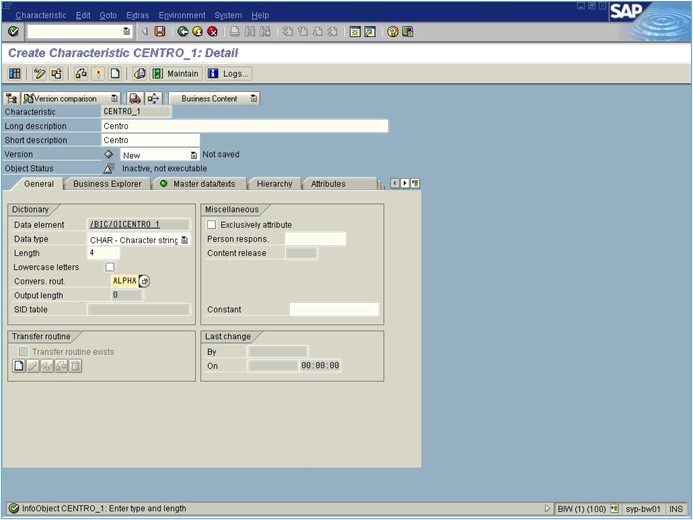Switch to the Business Explorer tab
Screen dimensions: 693x520
tap(107, 184)
